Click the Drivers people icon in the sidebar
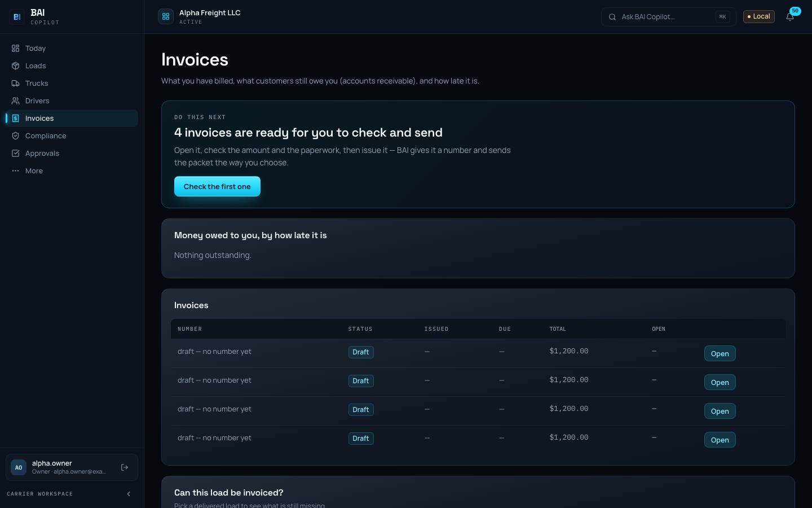The width and height of the screenshot is (812, 508). point(15,101)
